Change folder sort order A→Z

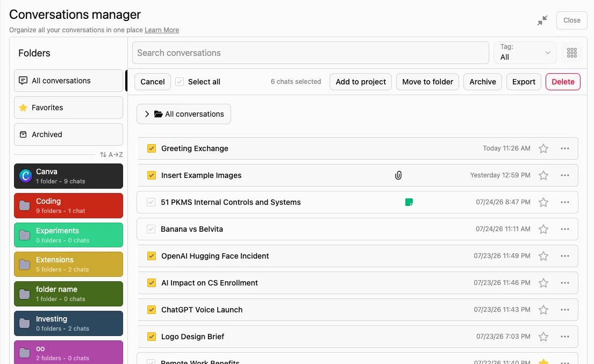click(111, 154)
